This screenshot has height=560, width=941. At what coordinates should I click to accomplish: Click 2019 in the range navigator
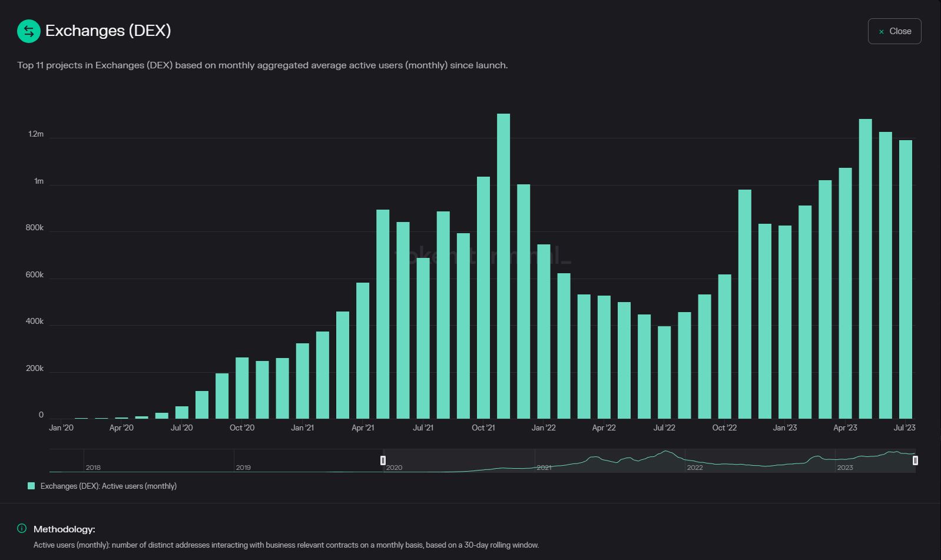[x=243, y=468]
